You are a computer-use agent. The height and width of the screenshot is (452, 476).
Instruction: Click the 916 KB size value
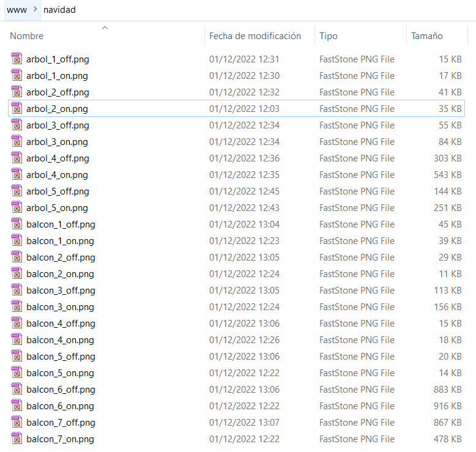[448, 406]
